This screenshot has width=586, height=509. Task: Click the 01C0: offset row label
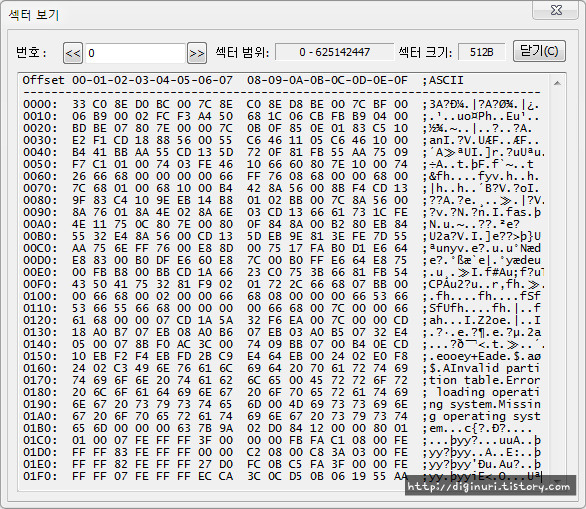(x=40, y=440)
